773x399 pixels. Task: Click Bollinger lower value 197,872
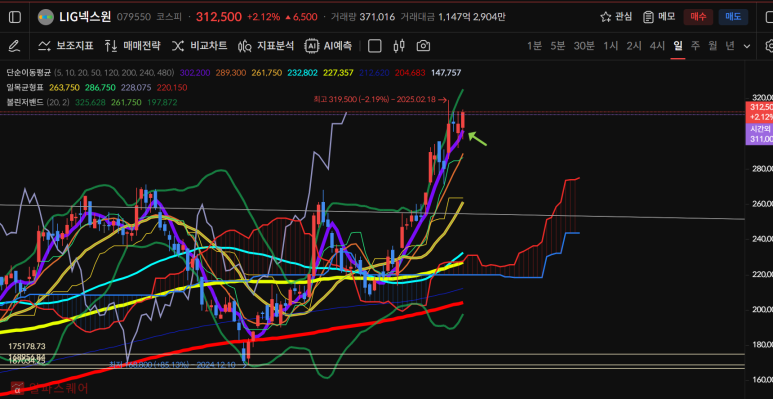(162, 103)
